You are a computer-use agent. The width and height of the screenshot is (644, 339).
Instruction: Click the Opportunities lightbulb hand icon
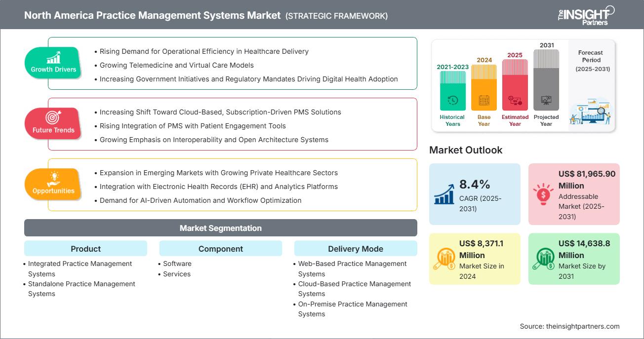(x=53, y=179)
